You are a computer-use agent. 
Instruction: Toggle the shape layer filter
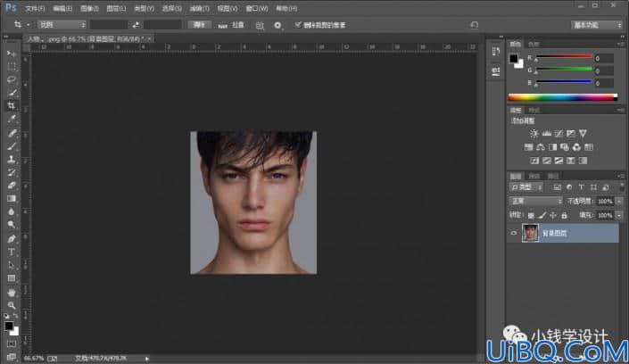point(593,187)
